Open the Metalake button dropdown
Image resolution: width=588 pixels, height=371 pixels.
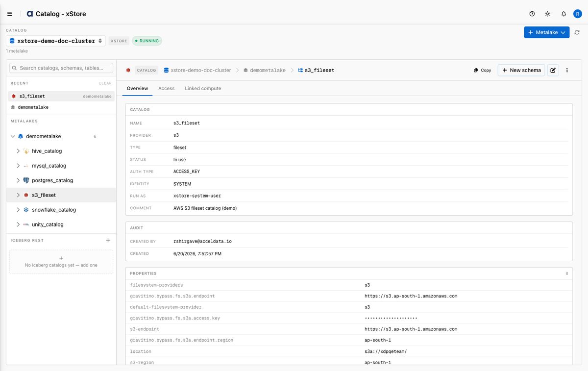pyautogui.click(x=546, y=32)
